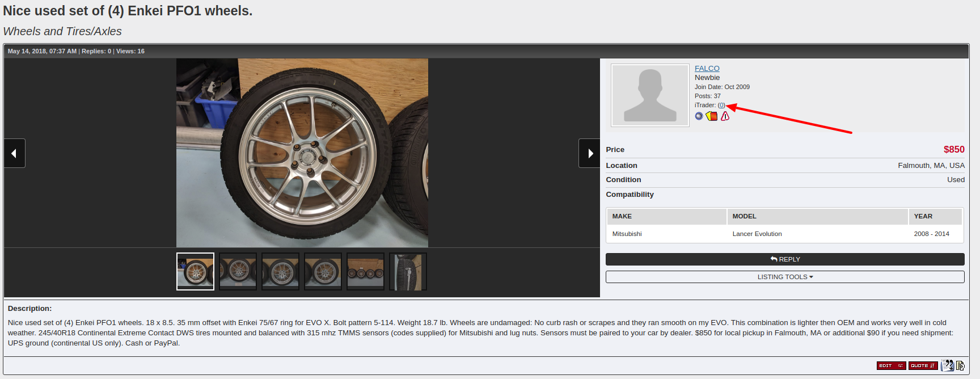Click the post date 'May 14, 2018, 07:37 AM'

[42, 51]
